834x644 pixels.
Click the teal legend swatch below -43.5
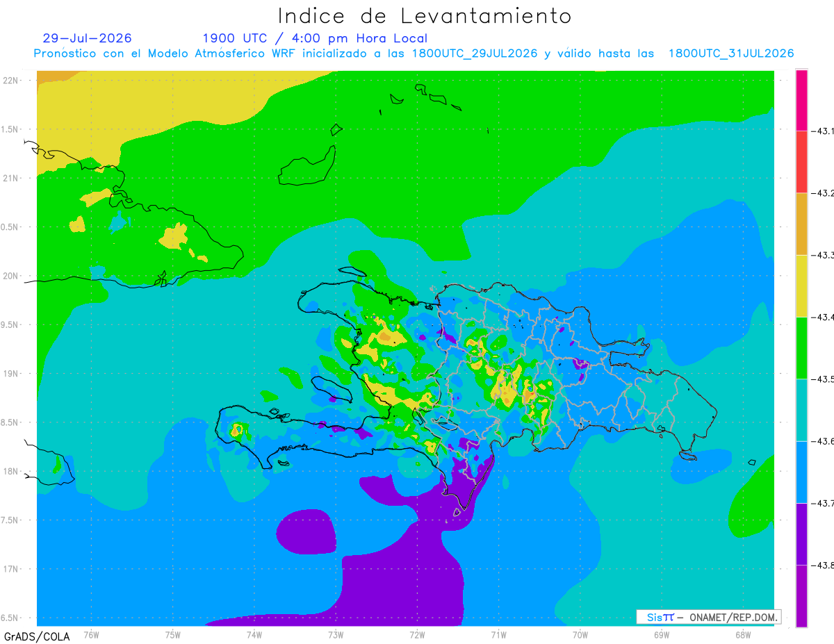point(801,410)
